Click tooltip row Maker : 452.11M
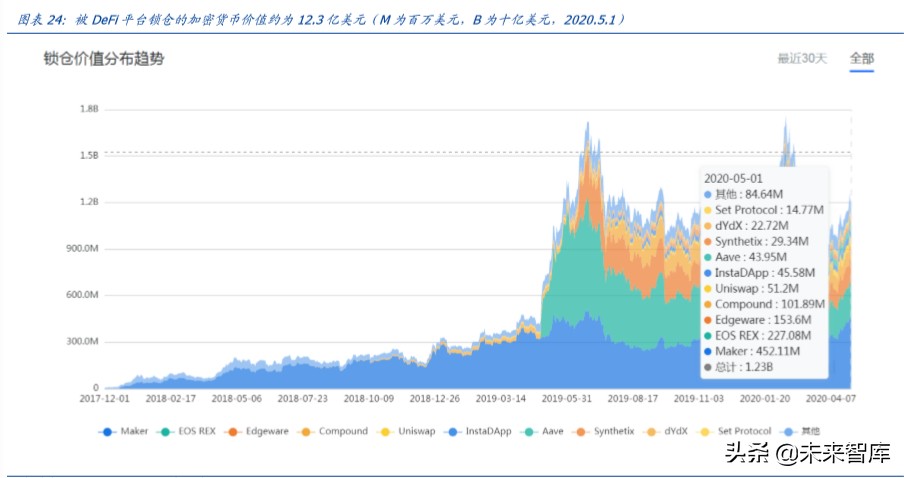Screen dimensions: 904x478 click(752, 351)
